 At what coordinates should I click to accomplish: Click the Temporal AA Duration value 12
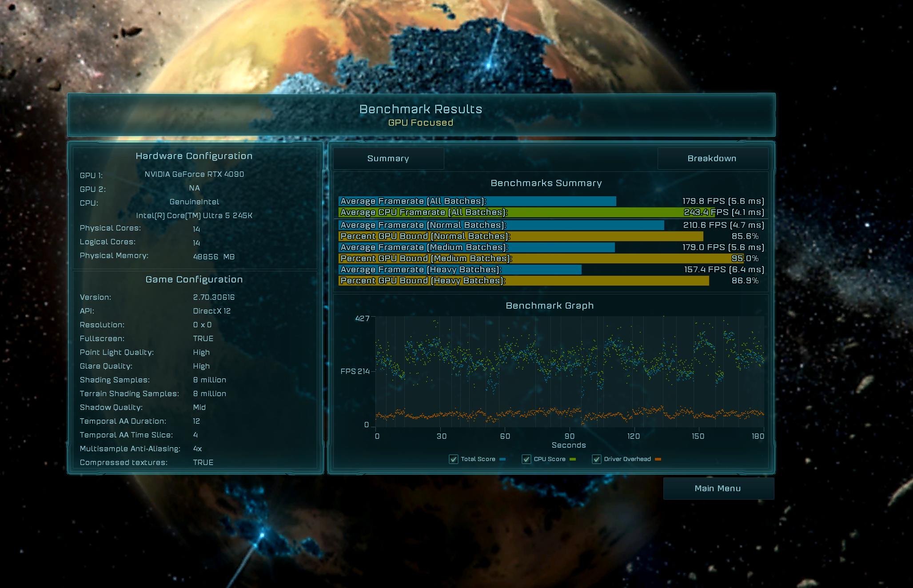196,421
